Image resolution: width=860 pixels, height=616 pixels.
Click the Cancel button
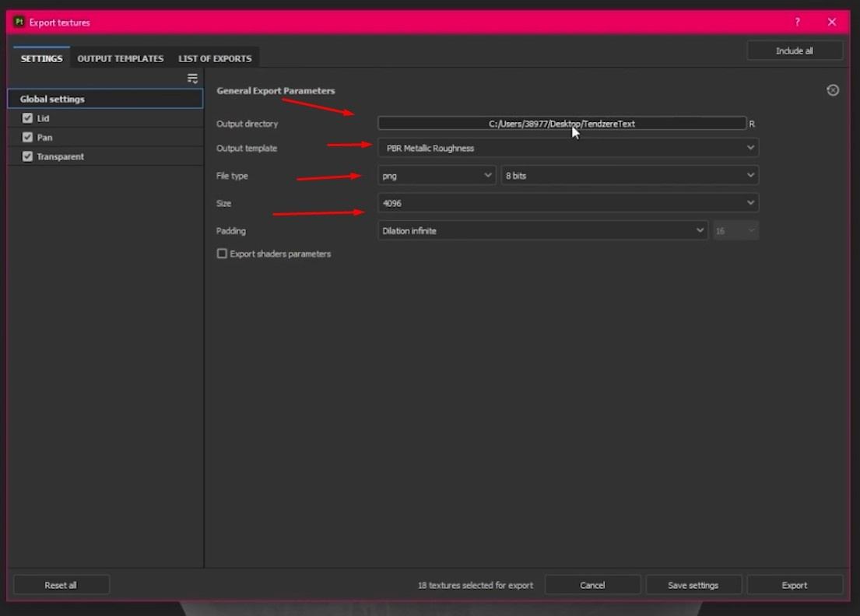point(592,585)
